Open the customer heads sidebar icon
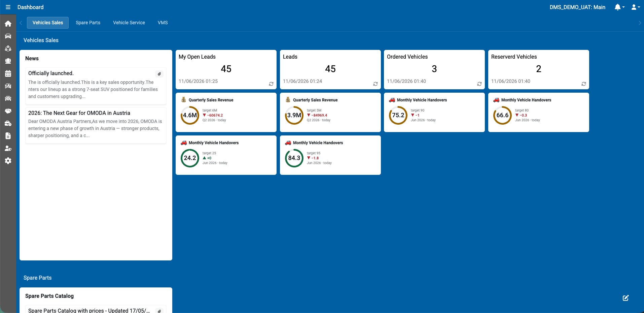Image resolution: width=644 pixels, height=313 pixels. [8, 61]
